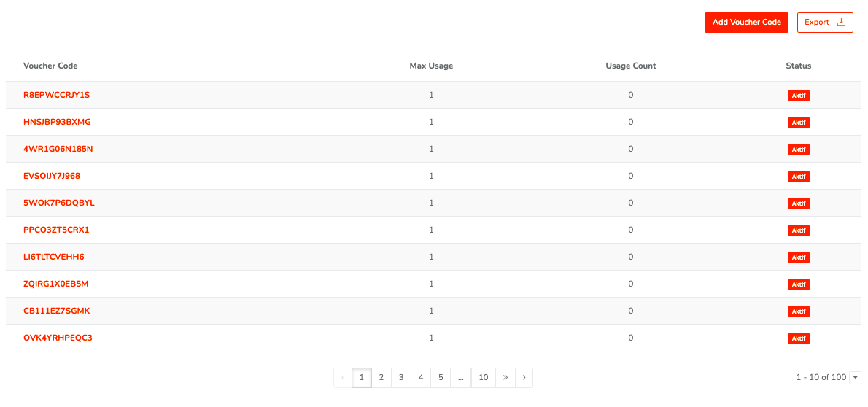Viewport: 868px width, 407px height.
Task: Click Usage Count value for CB111EZ7SGMK
Action: point(630,311)
